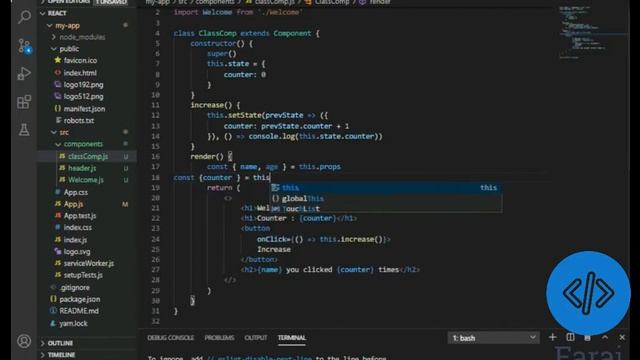The image size is (640, 360).
Task: Open the Accounts menu icon
Action: [x=24, y=341]
